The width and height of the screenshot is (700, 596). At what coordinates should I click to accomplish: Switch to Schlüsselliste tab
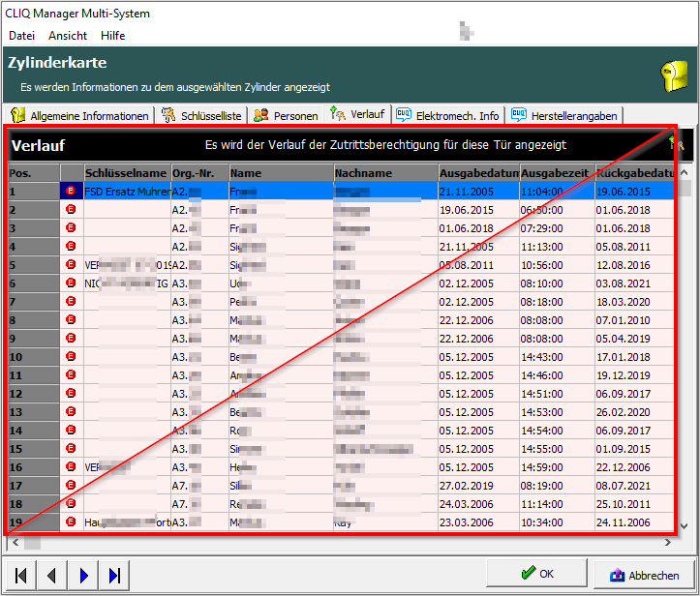[x=201, y=115]
